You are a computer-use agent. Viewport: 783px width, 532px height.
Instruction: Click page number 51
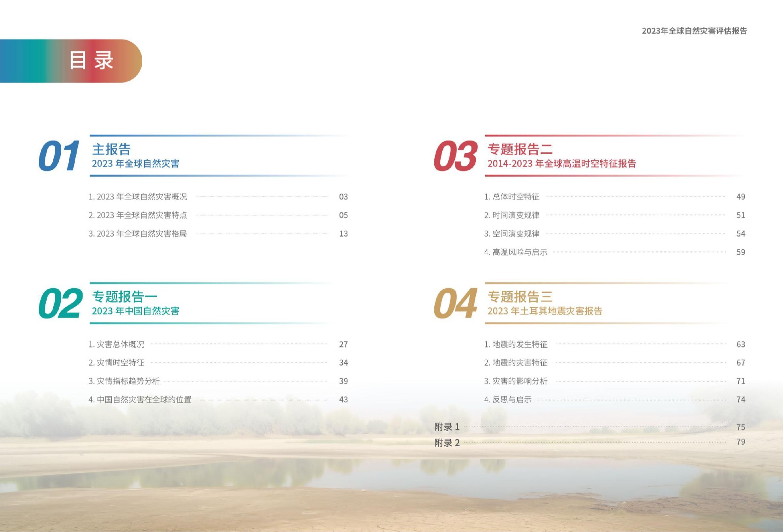(741, 215)
